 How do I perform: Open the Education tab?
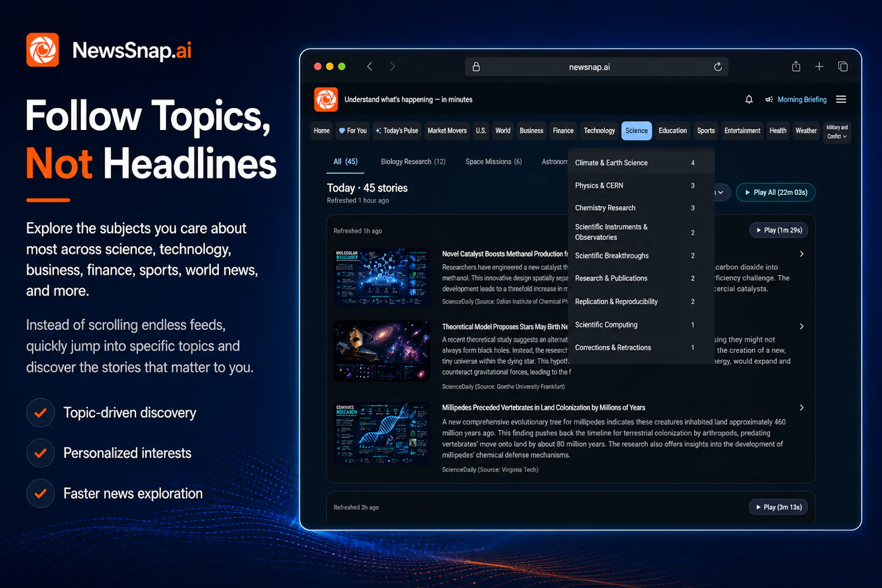click(x=673, y=131)
